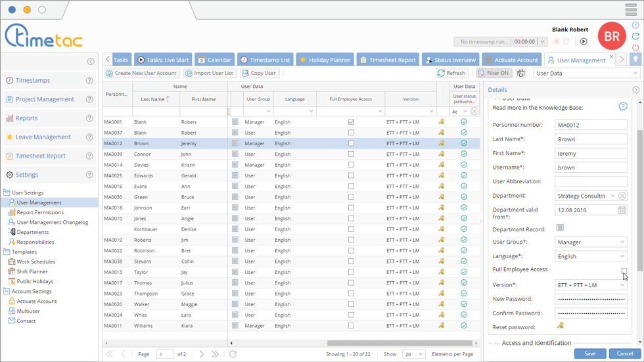The width and height of the screenshot is (644, 362).
Task: Open the User Group dropdown in Details
Action: 590,242
